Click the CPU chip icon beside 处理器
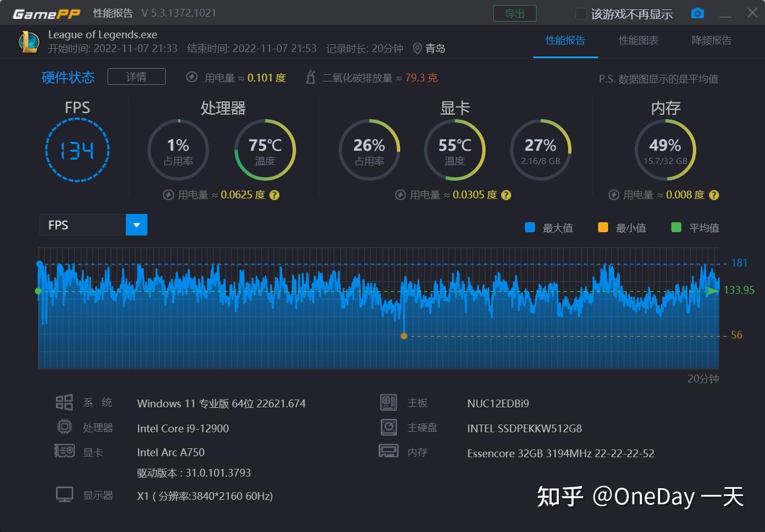The height and width of the screenshot is (532, 765). [64, 427]
